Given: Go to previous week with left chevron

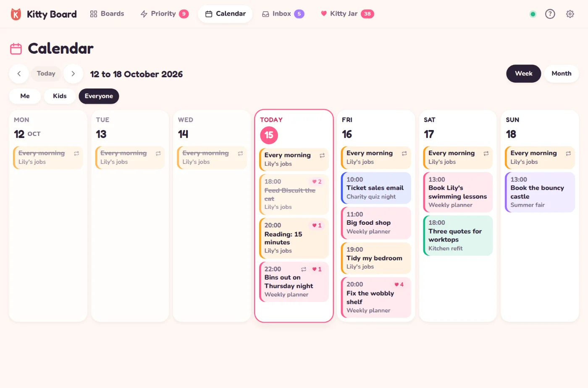Looking at the screenshot, I should 19,74.
